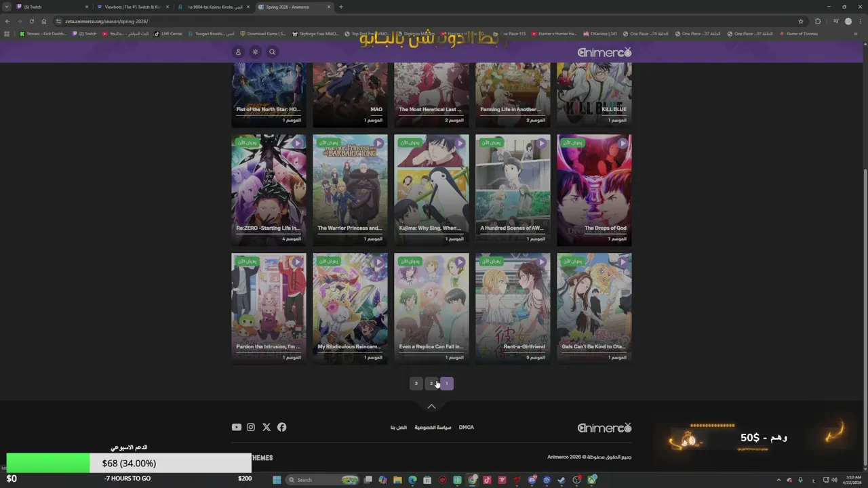Play icon on Pardon the Intrusion card
868x488 pixels.
click(297, 262)
